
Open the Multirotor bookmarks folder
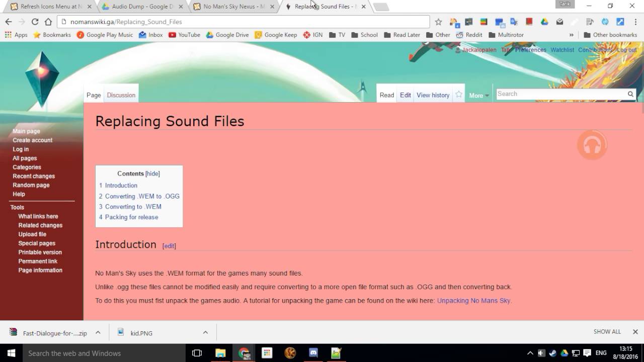[506, 35]
